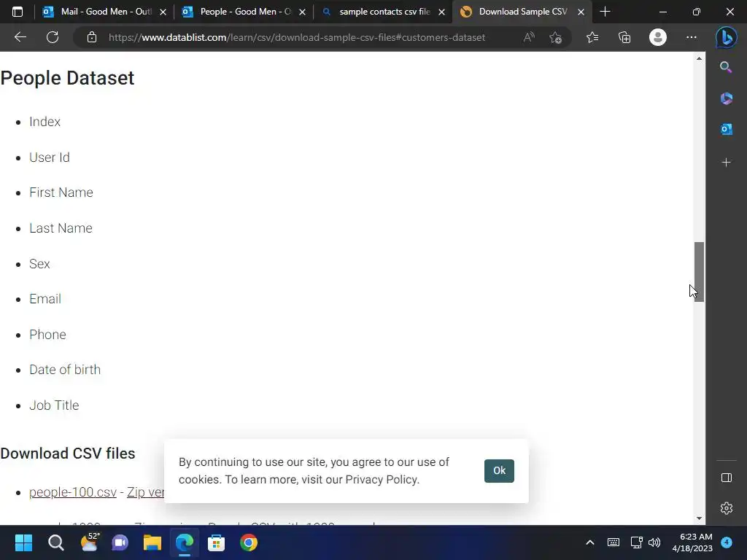747x560 pixels.
Task: Download the people-100.csv file
Action: (72, 492)
